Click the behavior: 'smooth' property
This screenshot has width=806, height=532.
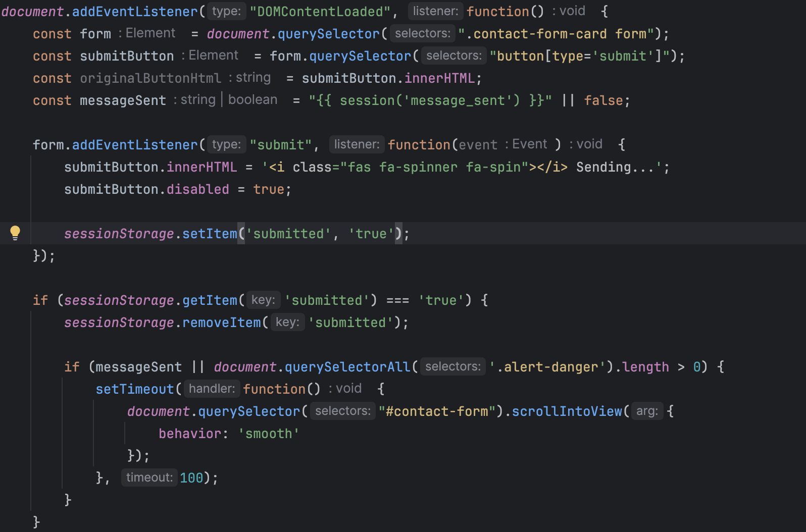(x=229, y=434)
